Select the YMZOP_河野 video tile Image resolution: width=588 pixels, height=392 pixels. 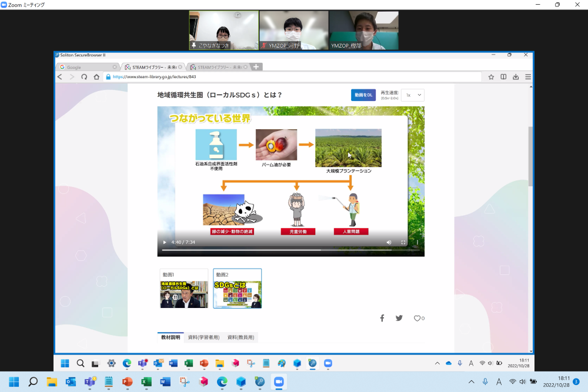[293, 31]
